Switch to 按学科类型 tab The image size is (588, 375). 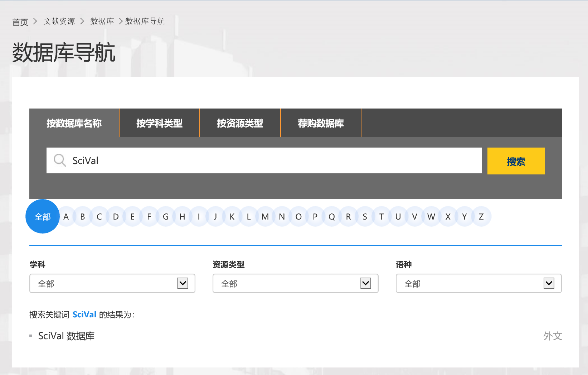click(159, 123)
